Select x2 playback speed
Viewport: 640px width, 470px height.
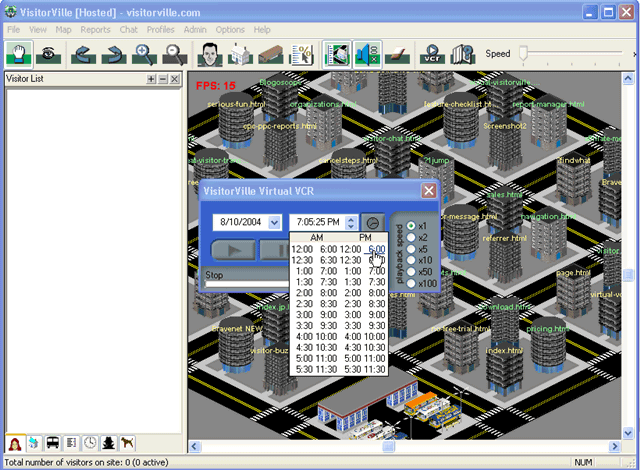pos(411,237)
